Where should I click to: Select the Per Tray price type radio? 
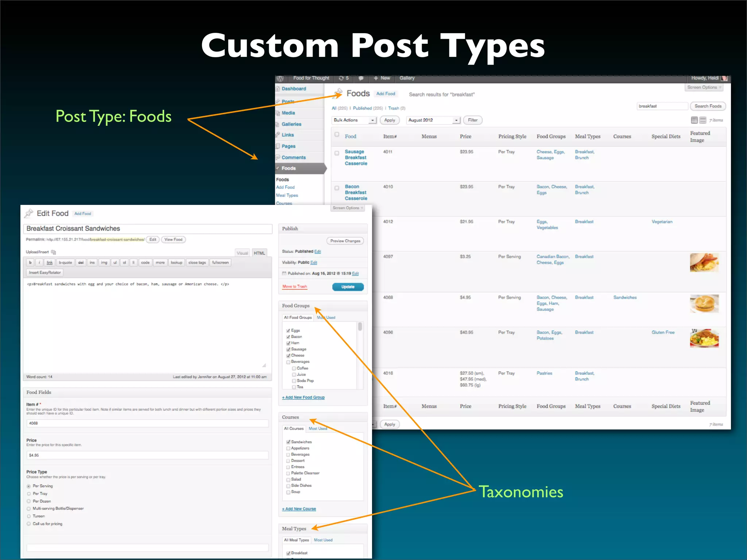(29, 494)
